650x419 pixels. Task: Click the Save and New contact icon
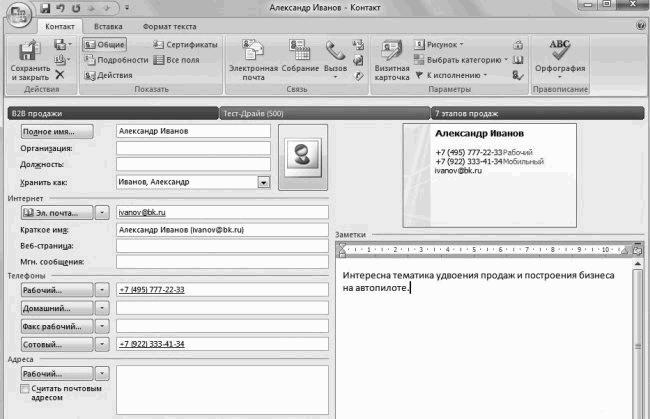(x=61, y=44)
